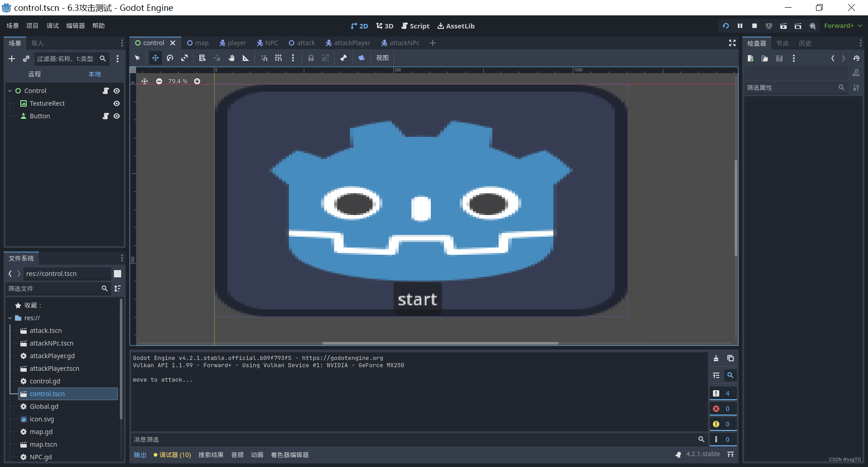
Task: Run the current scene
Action: (783, 26)
